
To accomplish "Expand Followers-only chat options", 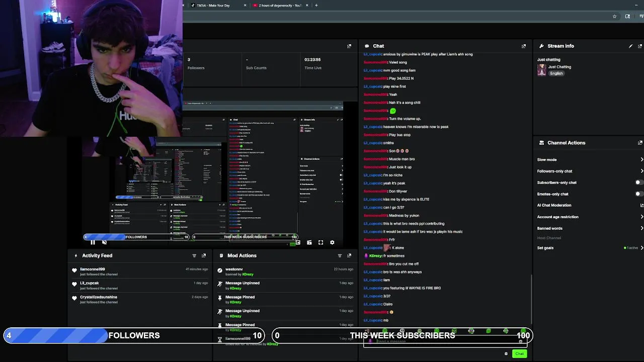I will point(641,171).
